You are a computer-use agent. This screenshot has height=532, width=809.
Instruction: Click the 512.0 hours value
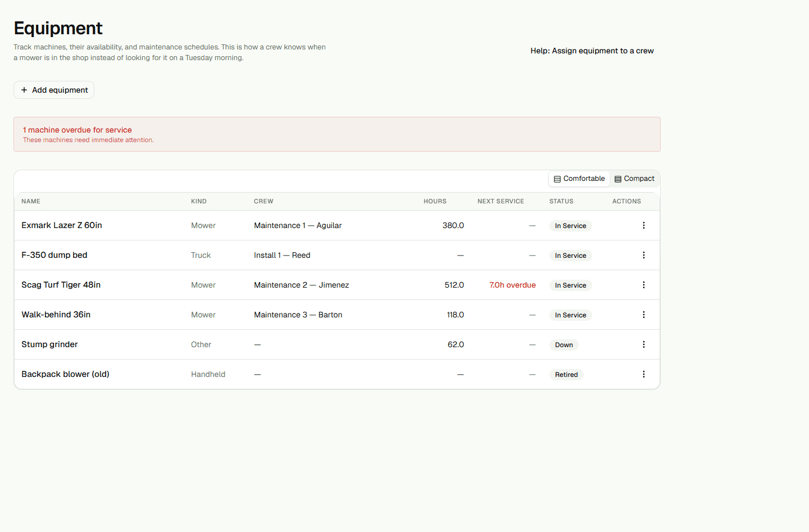click(454, 285)
